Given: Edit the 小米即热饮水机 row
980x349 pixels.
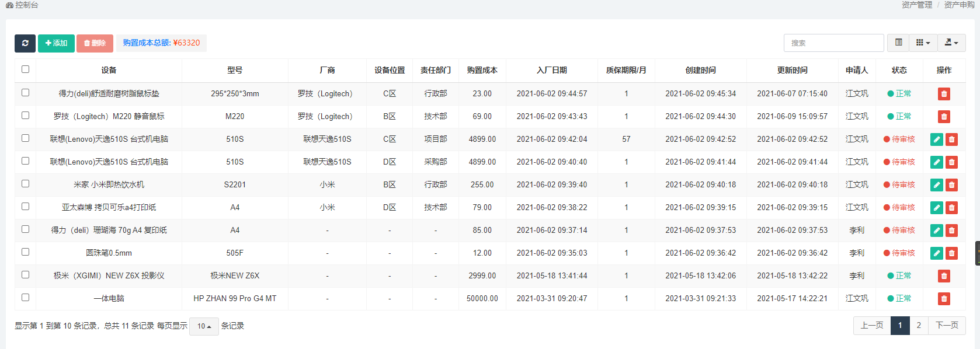Looking at the screenshot, I should pos(937,185).
